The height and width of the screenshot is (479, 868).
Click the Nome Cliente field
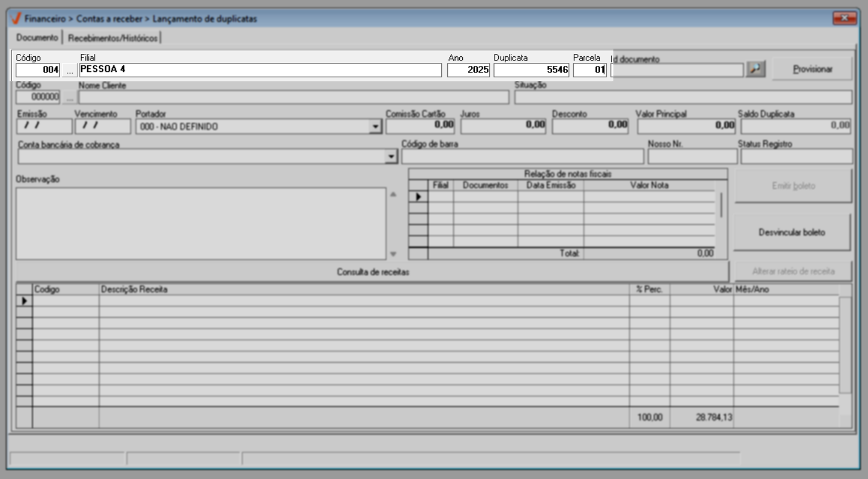pyautogui.click(x=293, y=97)
